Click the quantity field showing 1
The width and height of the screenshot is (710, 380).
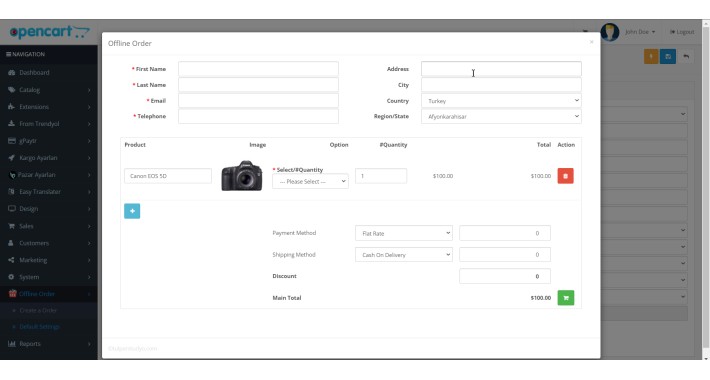pos(381,176)
